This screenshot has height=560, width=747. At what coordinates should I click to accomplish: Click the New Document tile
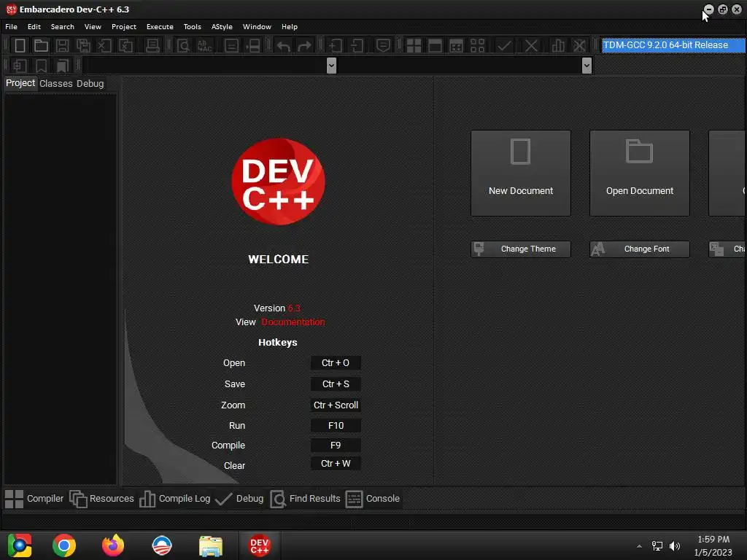coord(521,173)
